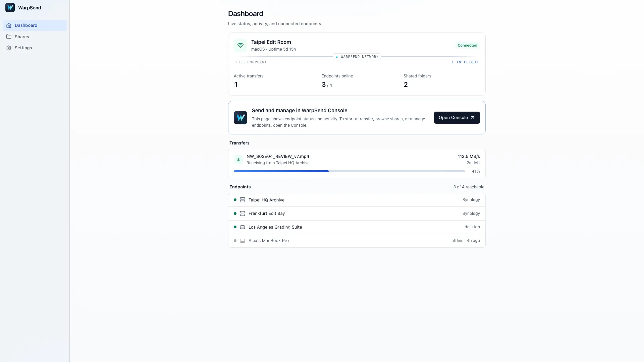Click the WarpSend logo in the sidebar
The image size is (644, 362).
pyautogui.click(x=10, y=7)
